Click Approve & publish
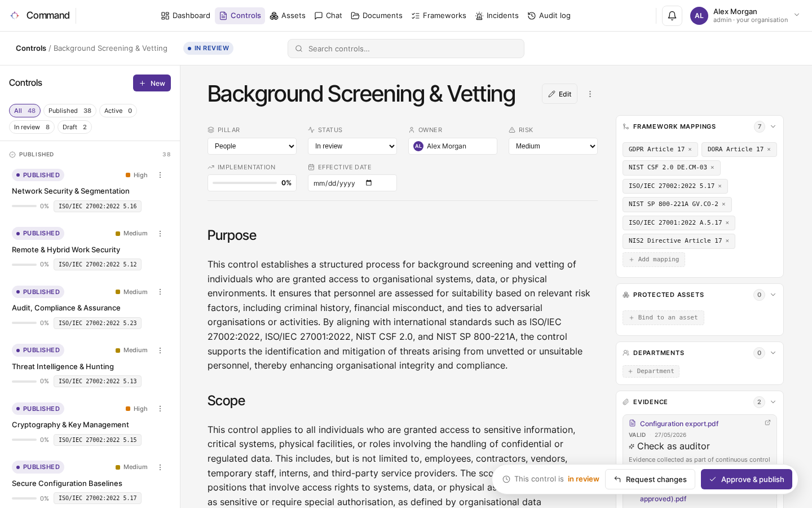This screenshot has width=812, height=508. click(747, 479)
